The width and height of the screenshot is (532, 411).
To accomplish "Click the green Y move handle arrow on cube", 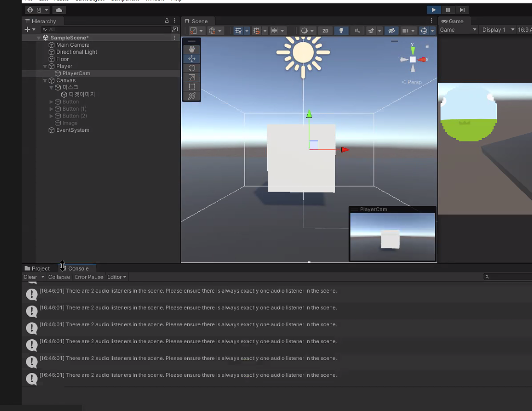I will coord(309,114).
